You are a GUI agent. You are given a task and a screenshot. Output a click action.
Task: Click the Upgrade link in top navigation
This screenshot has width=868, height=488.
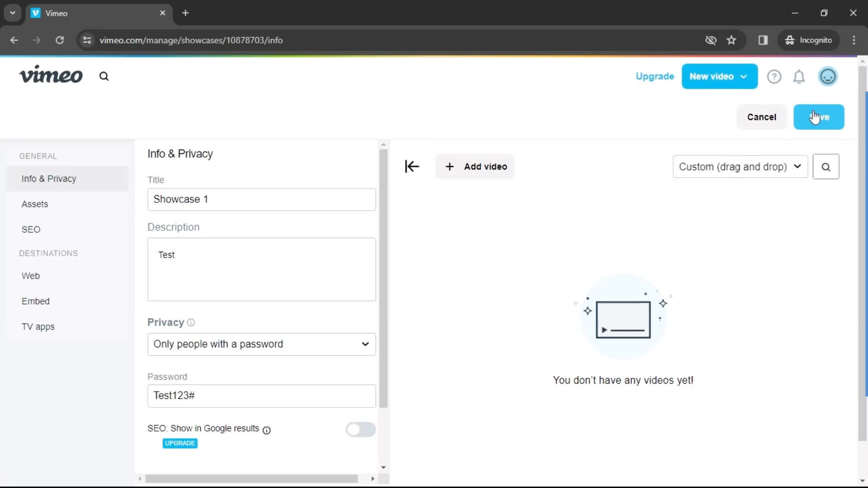pyautogui.click(x=655, y=76)
